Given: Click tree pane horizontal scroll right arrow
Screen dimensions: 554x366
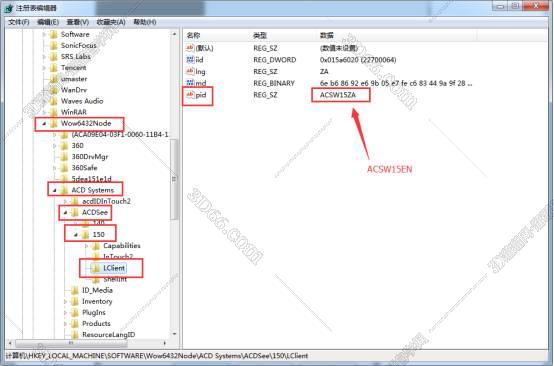Looking at the screenshot, I should click(165, 343).
